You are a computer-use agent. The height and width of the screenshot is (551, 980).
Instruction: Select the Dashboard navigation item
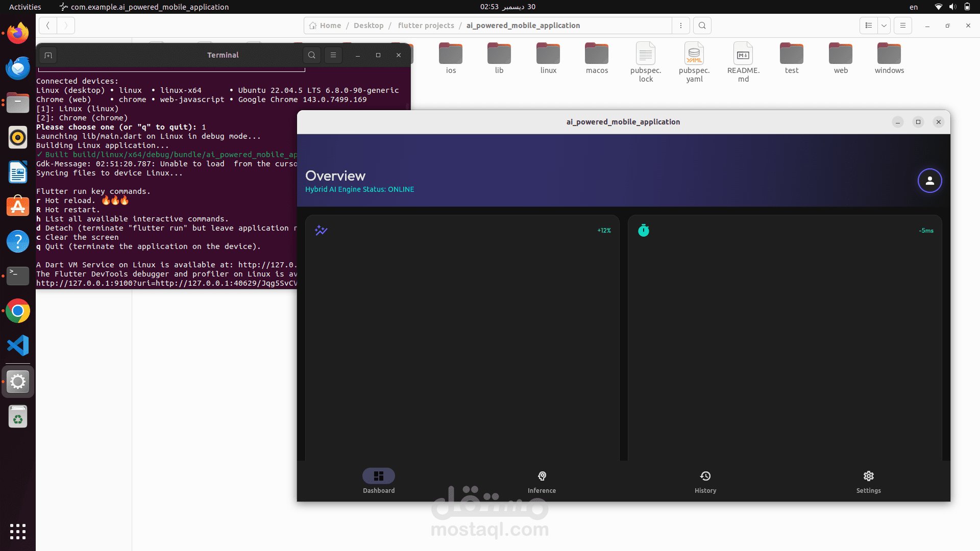click(378, 481)
